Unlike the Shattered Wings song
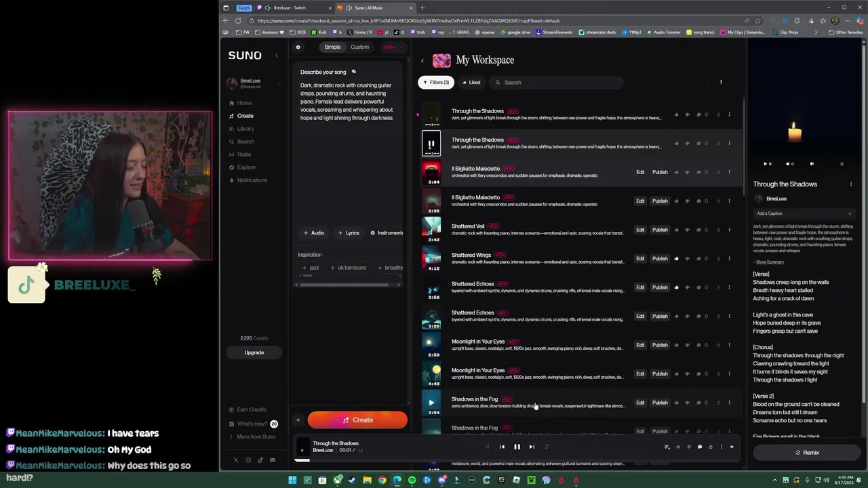 (x=677, y=259)
